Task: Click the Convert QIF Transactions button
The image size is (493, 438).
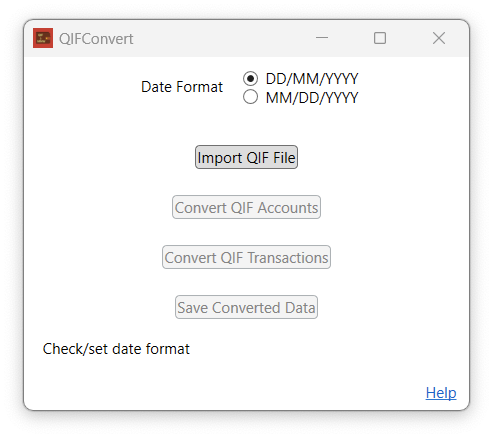Action: 246,257
